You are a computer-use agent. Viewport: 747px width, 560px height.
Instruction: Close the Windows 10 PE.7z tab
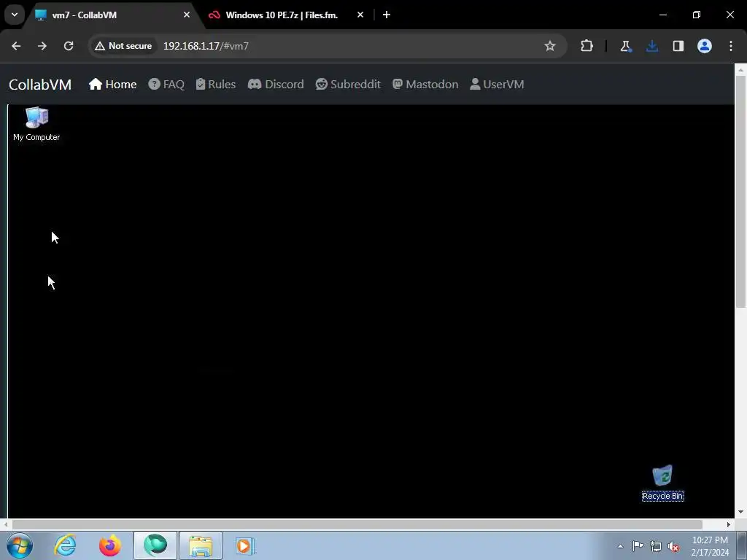360,15
